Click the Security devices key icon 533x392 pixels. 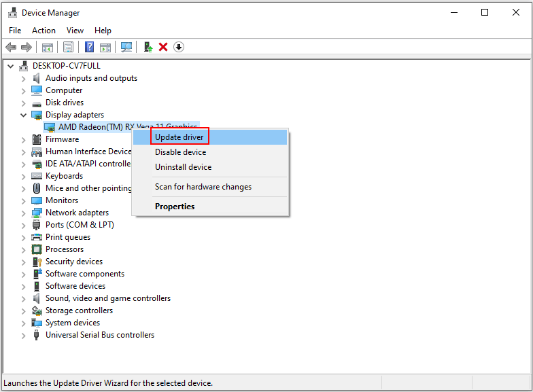tap(37, 262)
